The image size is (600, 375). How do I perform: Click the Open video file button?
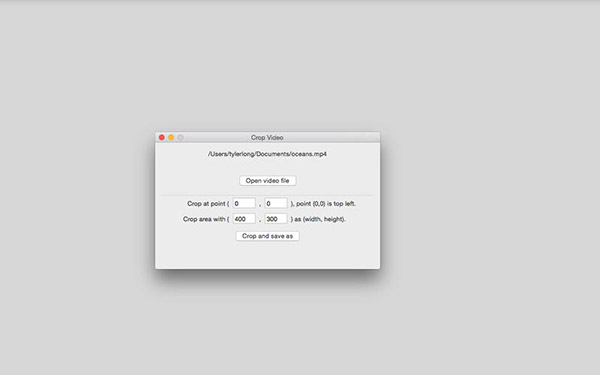[x=267, y=181]
